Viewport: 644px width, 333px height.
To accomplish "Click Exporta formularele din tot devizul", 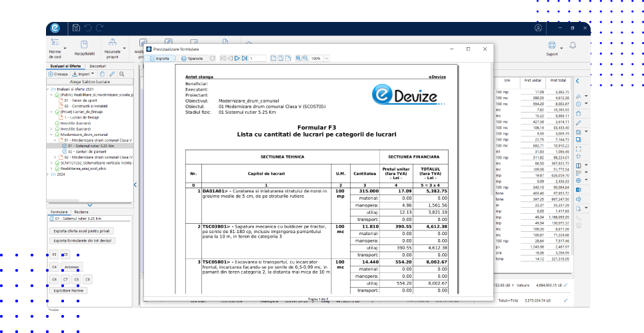I will tap(82, 240).
